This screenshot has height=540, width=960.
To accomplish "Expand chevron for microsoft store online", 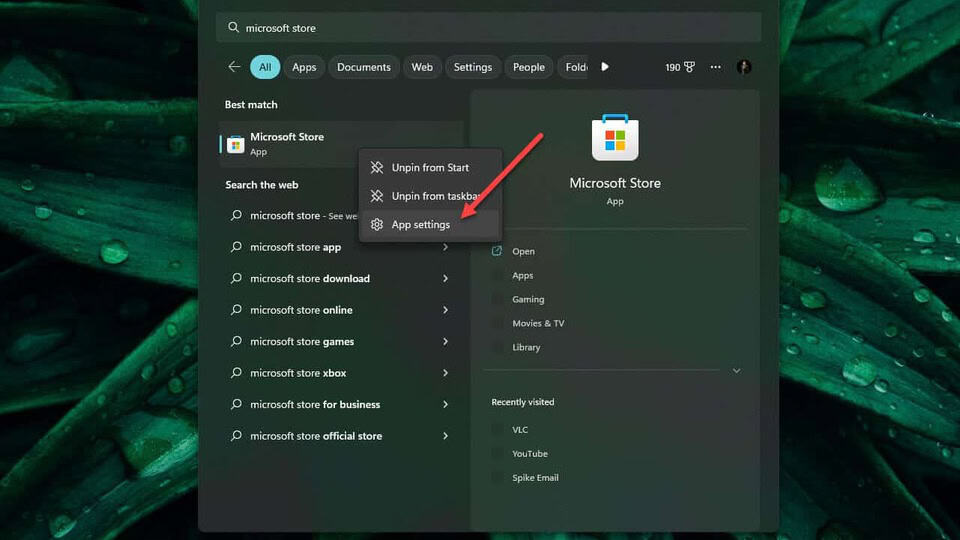I will [445, 310].
